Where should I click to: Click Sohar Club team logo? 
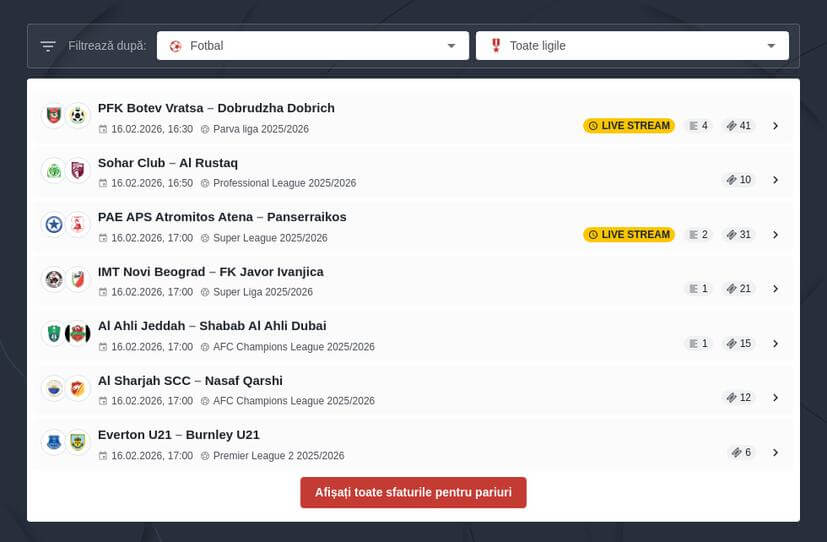(x=54, y=171)
